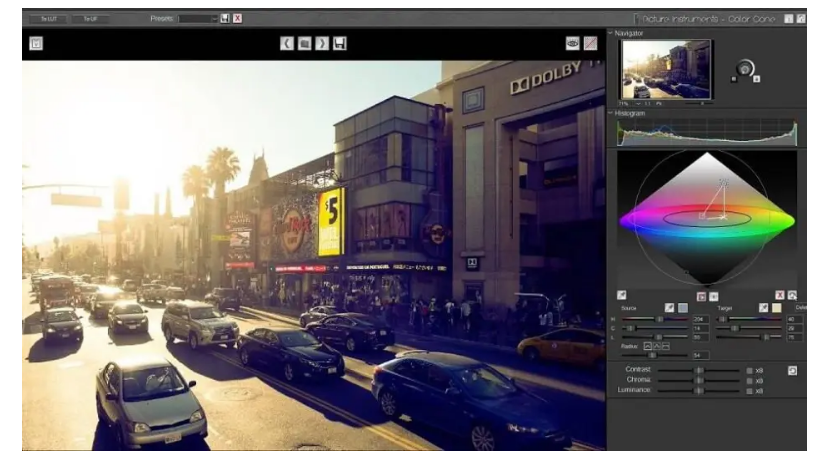Collapse the Histogram panel

[611, 113]
